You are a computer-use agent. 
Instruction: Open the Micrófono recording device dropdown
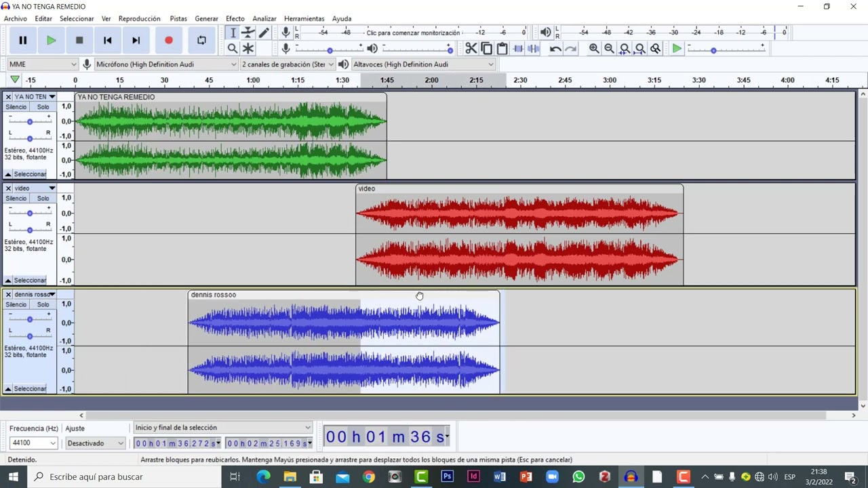pyautogui.click(x=165, y=64)
